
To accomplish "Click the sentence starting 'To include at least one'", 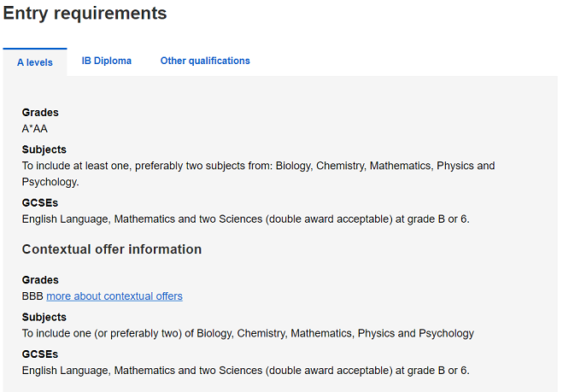I will 258,173.
